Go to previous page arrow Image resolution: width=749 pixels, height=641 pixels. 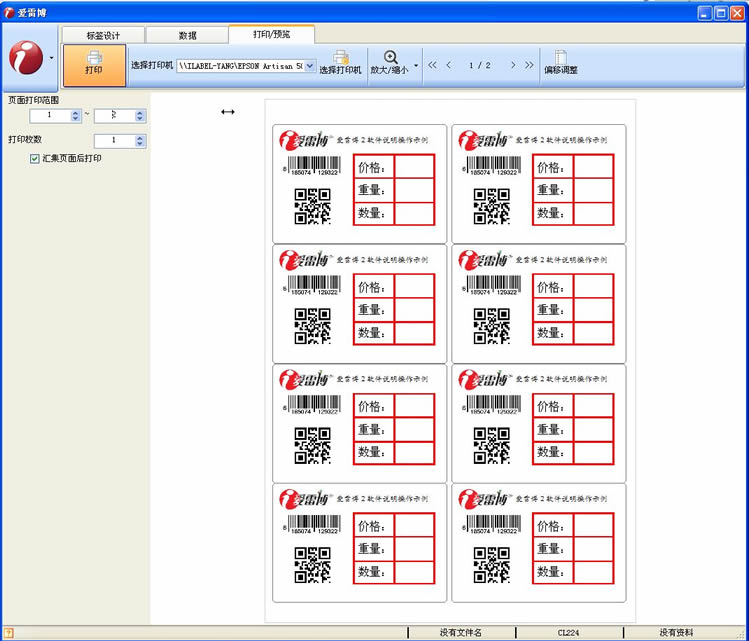pos(449,65)
